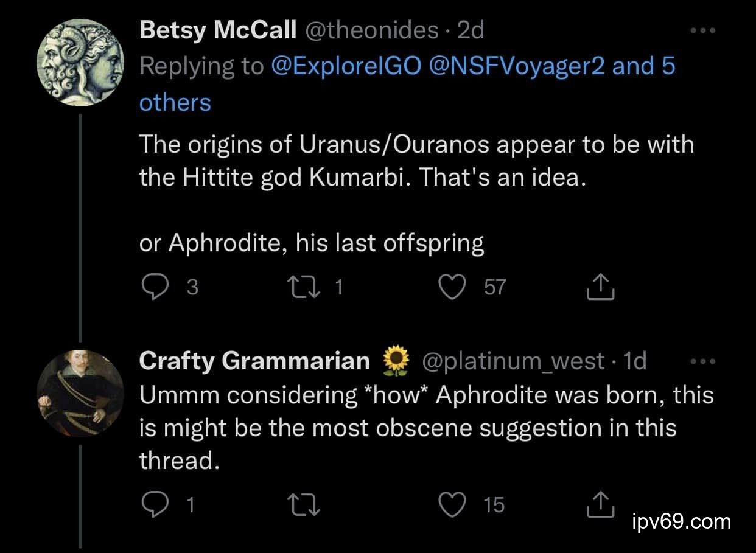
Task: Like Betsy McCall's Uranus tweet
Action: 452,287
